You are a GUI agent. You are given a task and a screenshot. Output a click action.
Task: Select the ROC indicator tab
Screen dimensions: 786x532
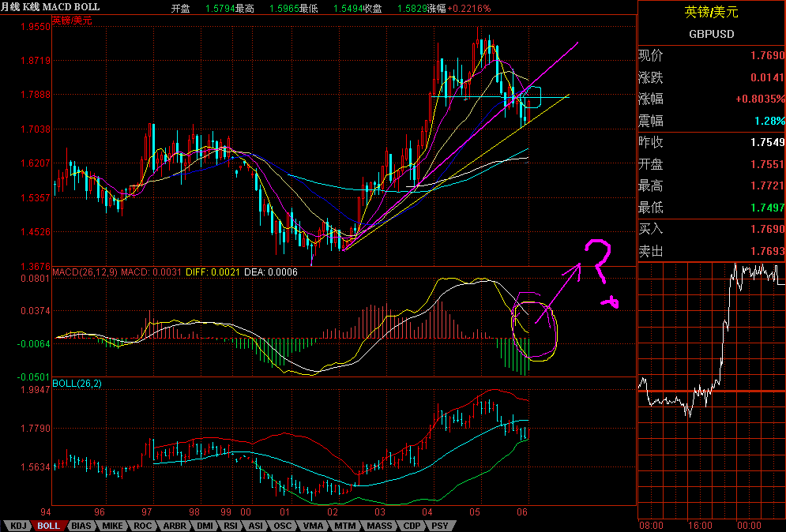pyautogui.click(x=142, y=526)
